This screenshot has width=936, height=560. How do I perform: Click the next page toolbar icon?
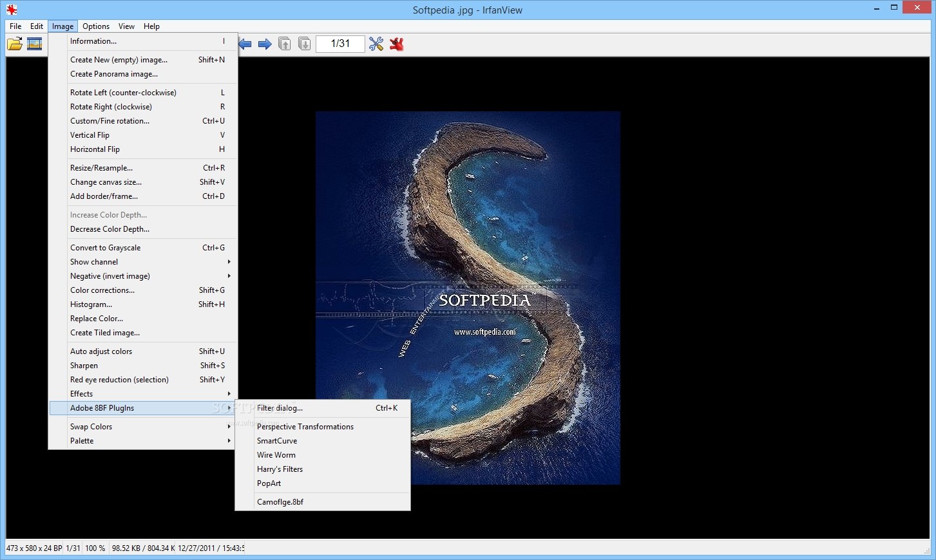pyautogui.click(x=305, y=44)
